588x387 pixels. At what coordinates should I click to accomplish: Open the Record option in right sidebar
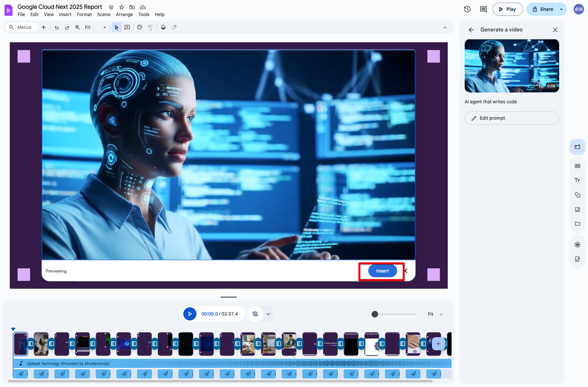577,245
